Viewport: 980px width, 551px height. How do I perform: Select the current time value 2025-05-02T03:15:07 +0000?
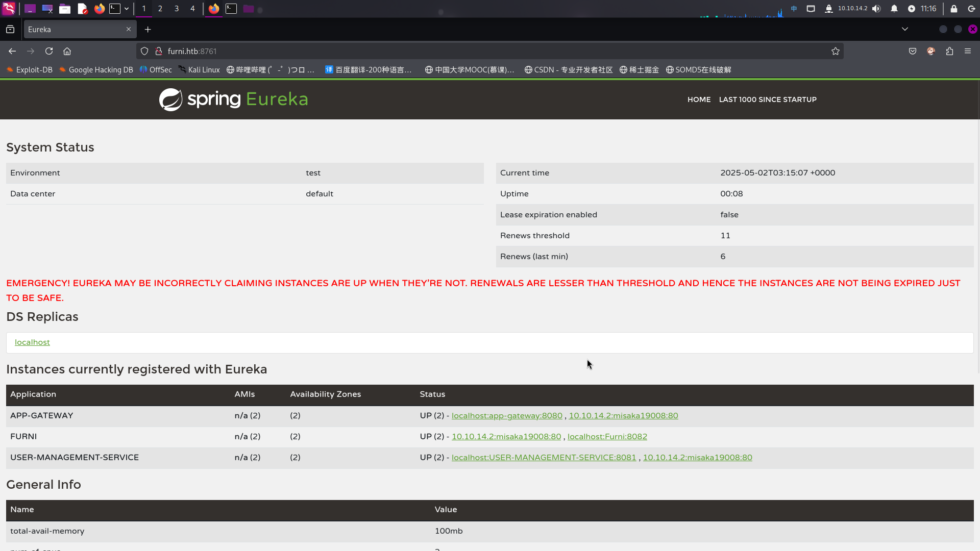pos(778,173)
